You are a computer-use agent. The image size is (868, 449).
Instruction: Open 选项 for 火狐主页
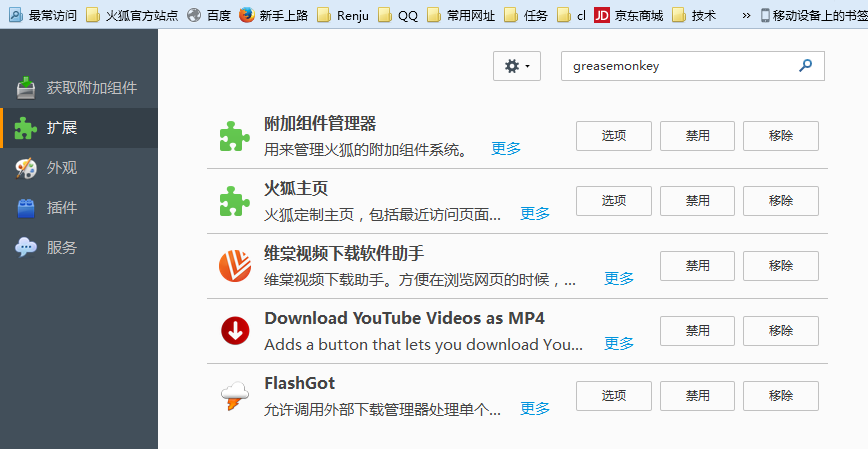click(x=614, y=200)
